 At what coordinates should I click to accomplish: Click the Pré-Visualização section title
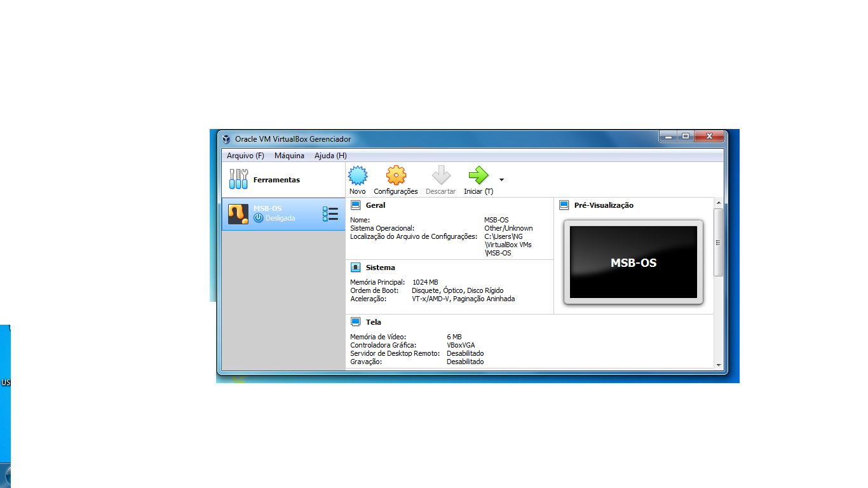point(604,205)
